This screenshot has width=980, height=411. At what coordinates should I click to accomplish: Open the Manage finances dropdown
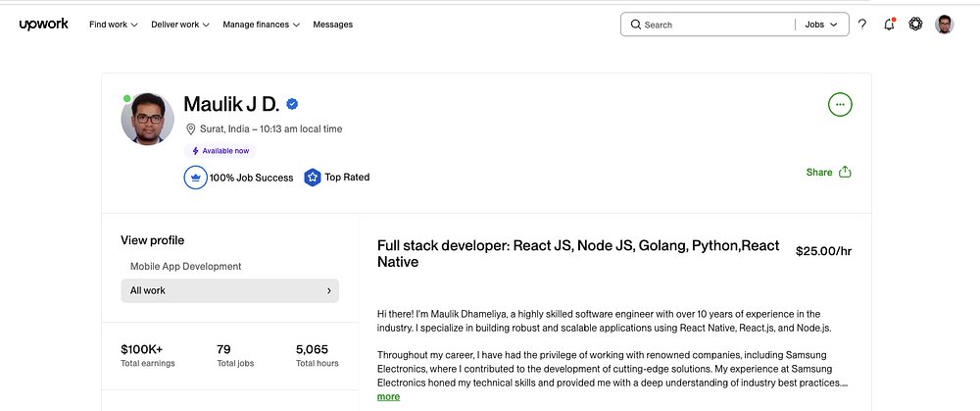tap(261, 25)
